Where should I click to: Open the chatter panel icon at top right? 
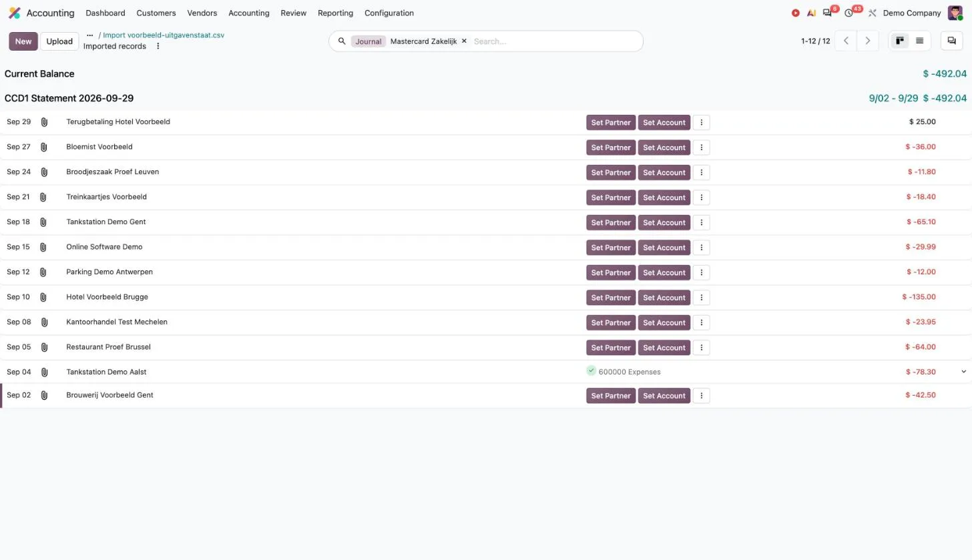pos(951,41)
